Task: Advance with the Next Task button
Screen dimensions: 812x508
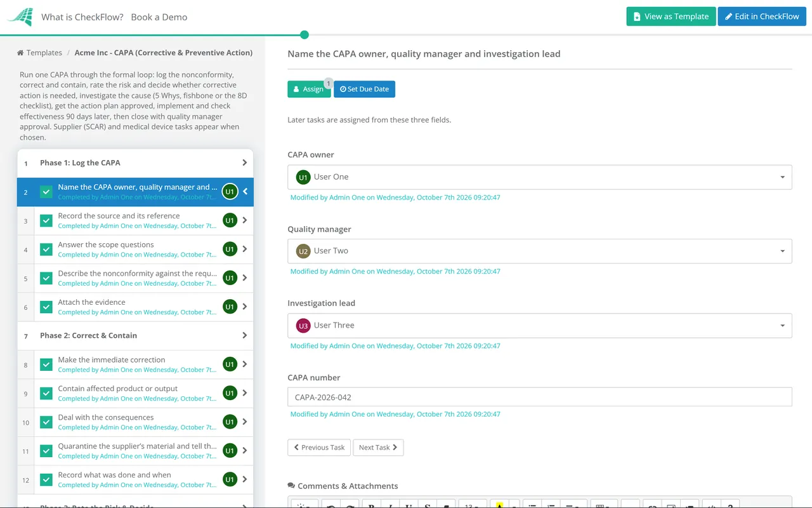Action: click(378, 448)
